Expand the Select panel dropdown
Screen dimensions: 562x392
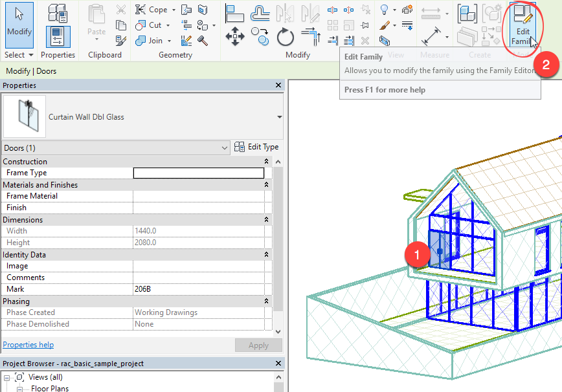31,55
